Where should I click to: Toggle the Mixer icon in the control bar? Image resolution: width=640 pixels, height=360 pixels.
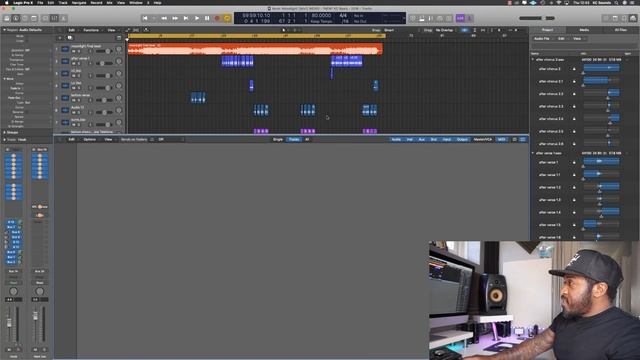point(54,18)
